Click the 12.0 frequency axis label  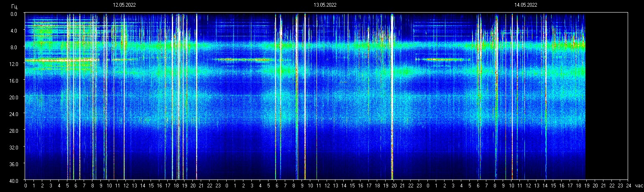click(x=14, y=64)
